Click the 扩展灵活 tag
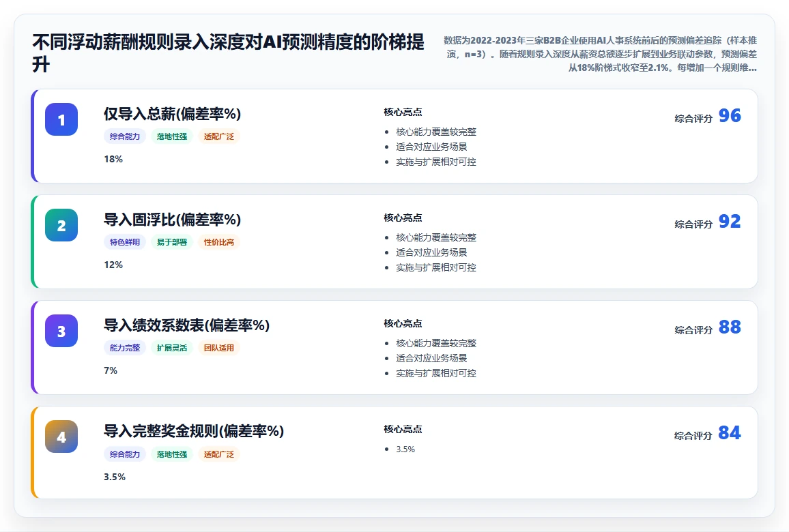 click(x=171, y=347)
